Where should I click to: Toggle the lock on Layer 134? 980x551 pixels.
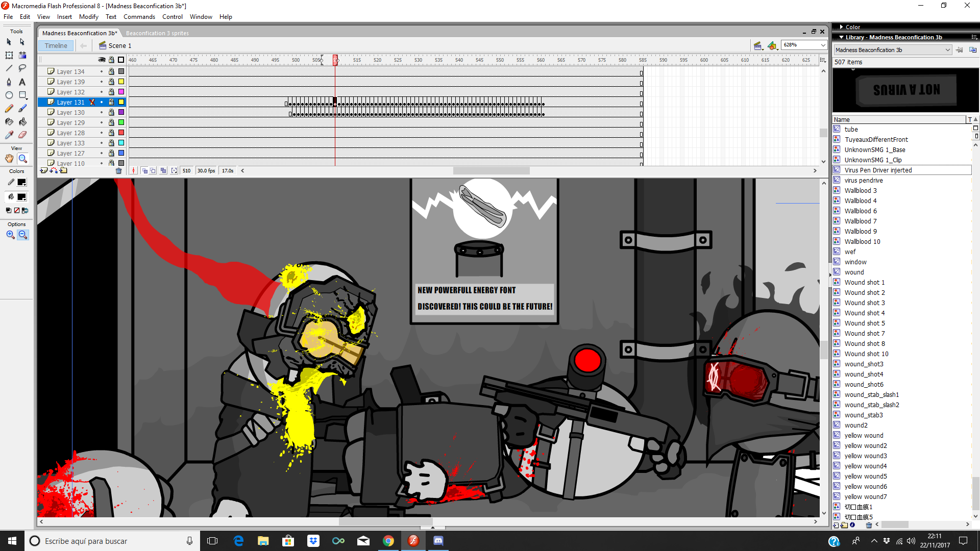click(x=111, y=71)
